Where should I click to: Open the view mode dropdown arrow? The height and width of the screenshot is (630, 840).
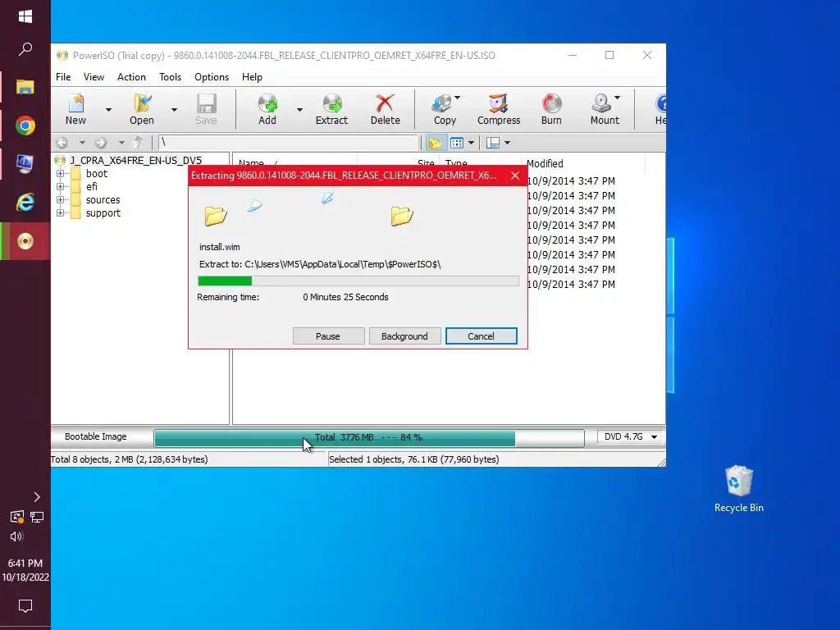[x=471, y=143]
